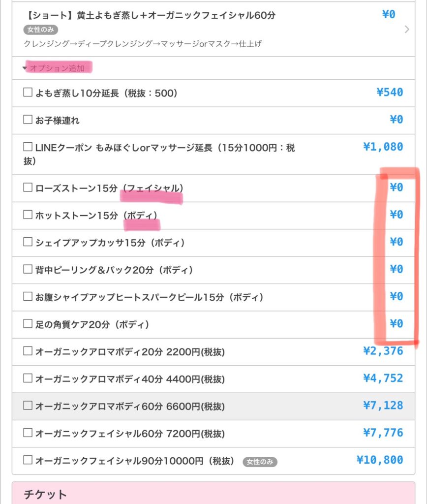The image size is (427, 504).
Task: Collapse the オプション追加 triangle
Action: pos(25,68)
